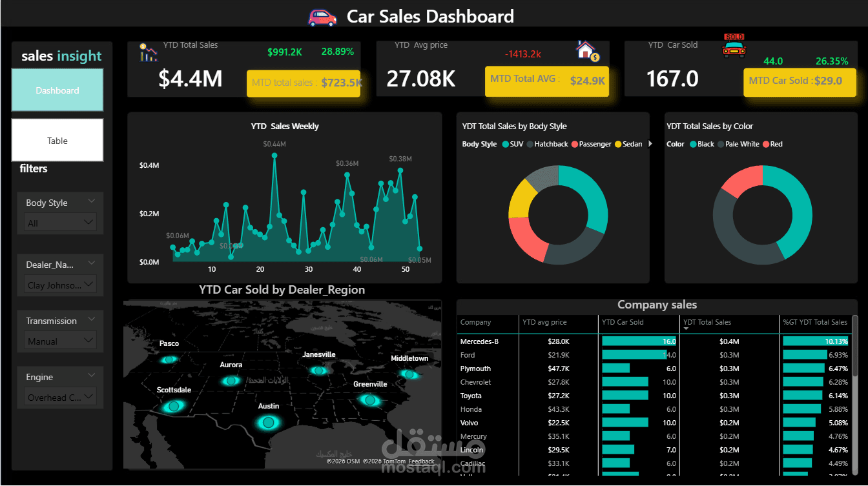This screenshot has height=486, width=868.
Task: Click the Middletown bubble on the map
Action: pos(409,374)
